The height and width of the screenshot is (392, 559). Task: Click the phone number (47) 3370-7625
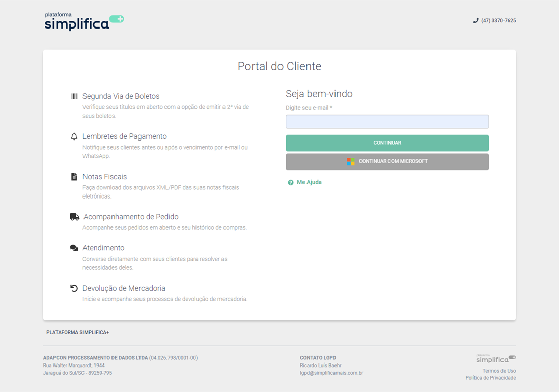498,21
